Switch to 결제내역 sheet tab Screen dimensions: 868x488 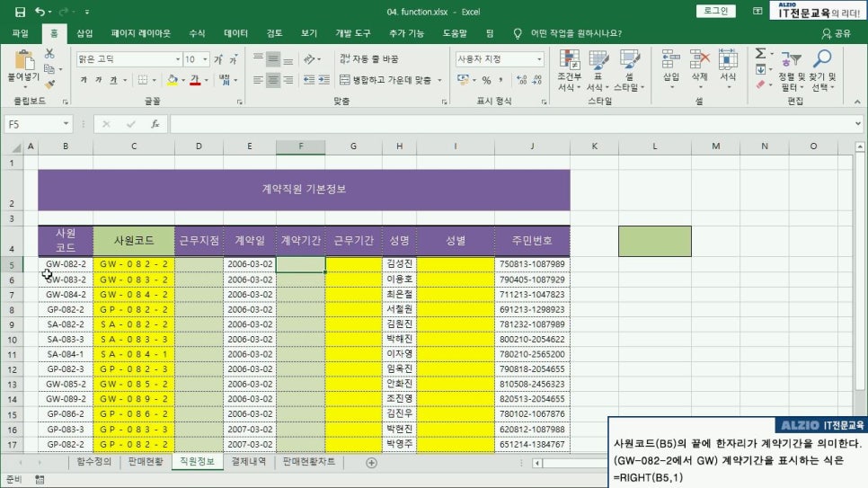click(x=249, y=462)
